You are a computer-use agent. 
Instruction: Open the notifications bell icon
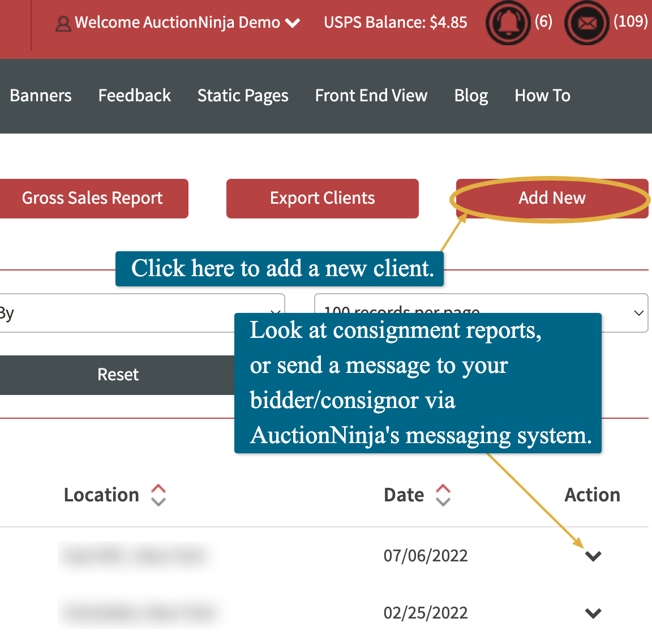(508, 23)
